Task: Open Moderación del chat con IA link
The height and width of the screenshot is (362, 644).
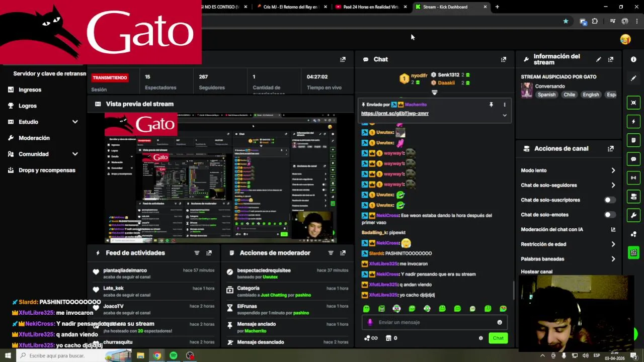Action: (x=568, y=229)
